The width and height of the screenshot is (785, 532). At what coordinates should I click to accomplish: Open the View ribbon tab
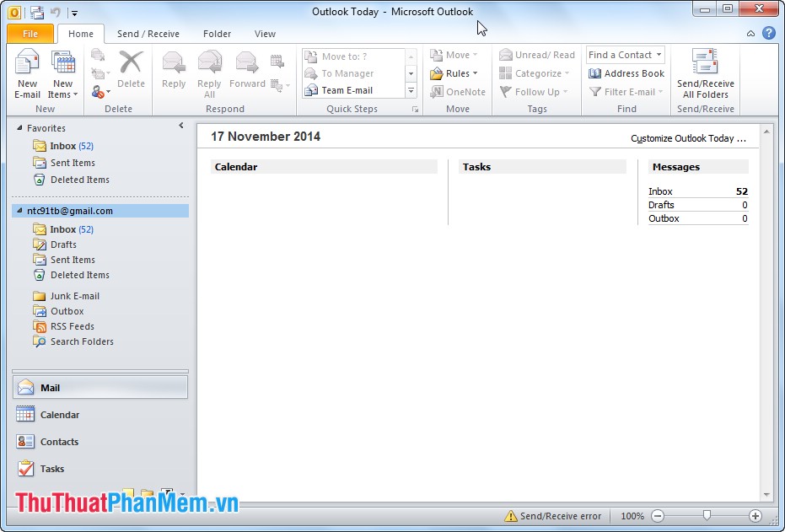(x=264, y=34)
